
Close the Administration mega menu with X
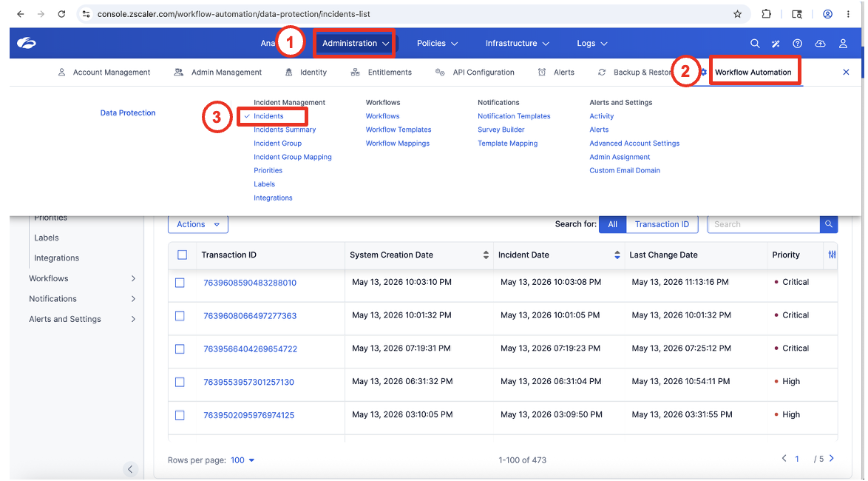click(x=846, y=72)
